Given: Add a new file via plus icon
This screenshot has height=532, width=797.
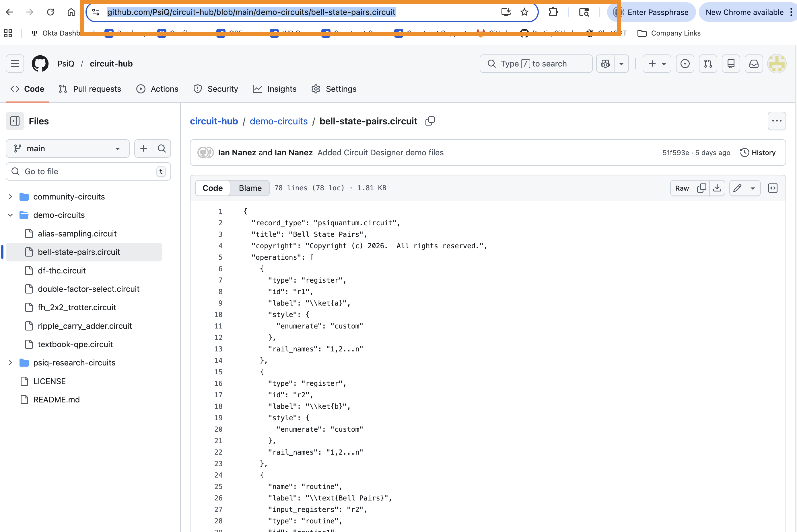Looking at the screenshot, I should [143, 148].
